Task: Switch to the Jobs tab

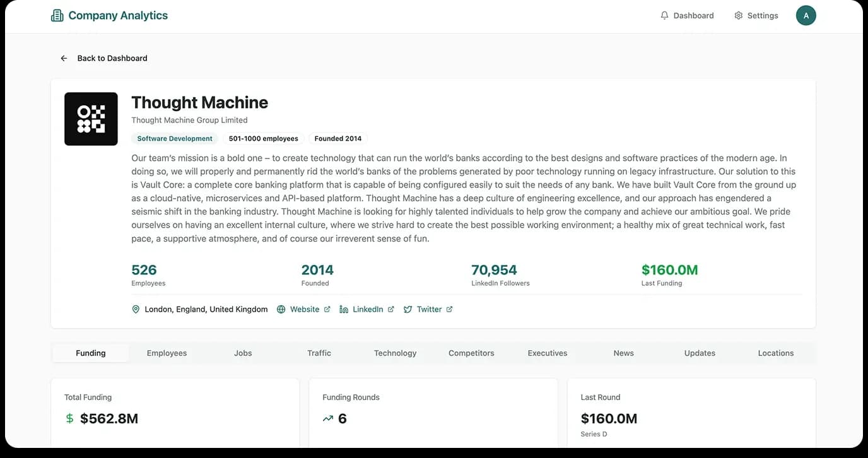Action: click(x=243, y=353)
